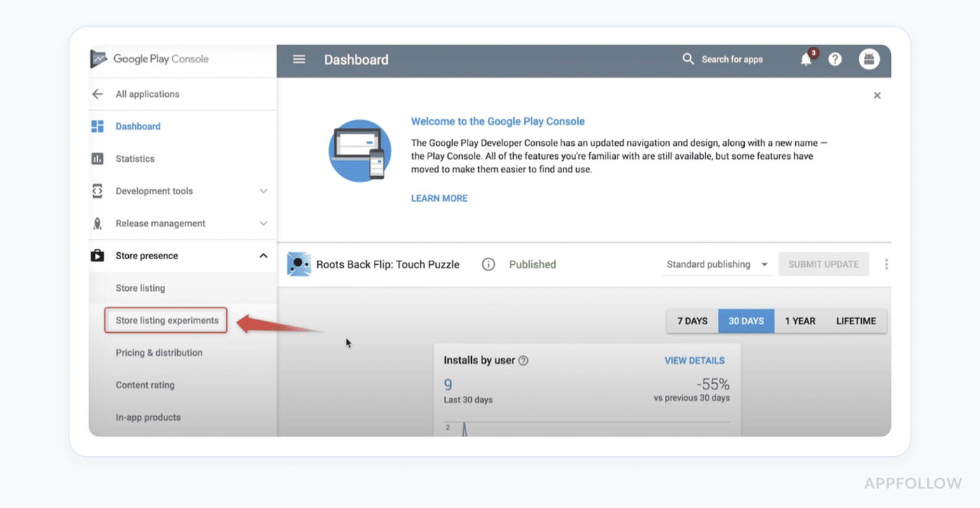Go to All applications
Image resolution: width=980 pixels, height=508 pixels.
point(147,94)
